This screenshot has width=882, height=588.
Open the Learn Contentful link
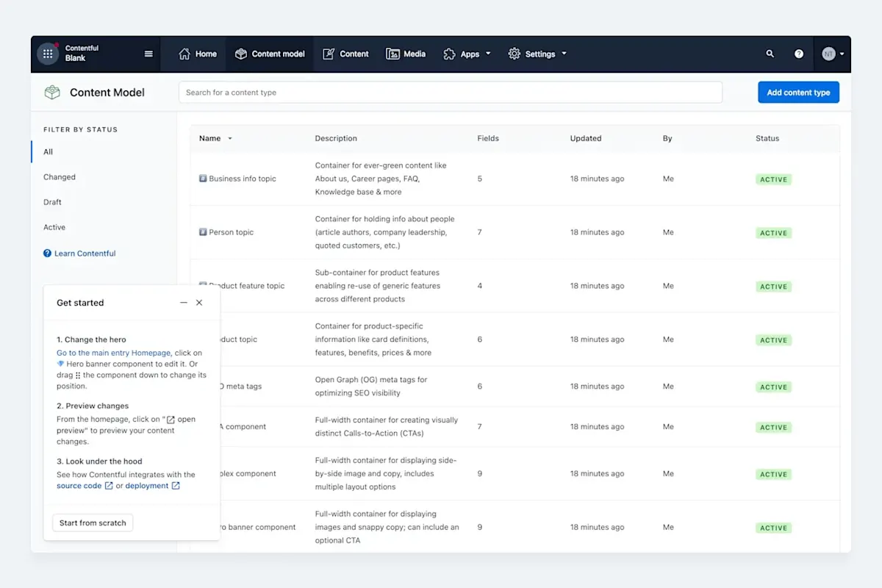pos(85,254)
